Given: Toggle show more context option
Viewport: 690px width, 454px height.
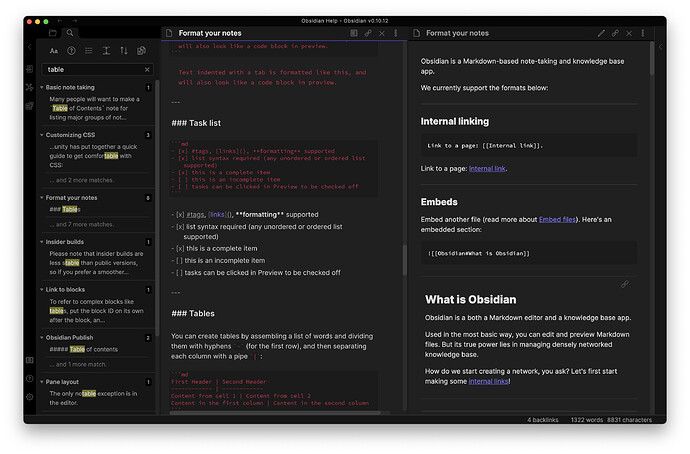Looking at the screenshot, I should pyautogui.click(x=106, y=51).
